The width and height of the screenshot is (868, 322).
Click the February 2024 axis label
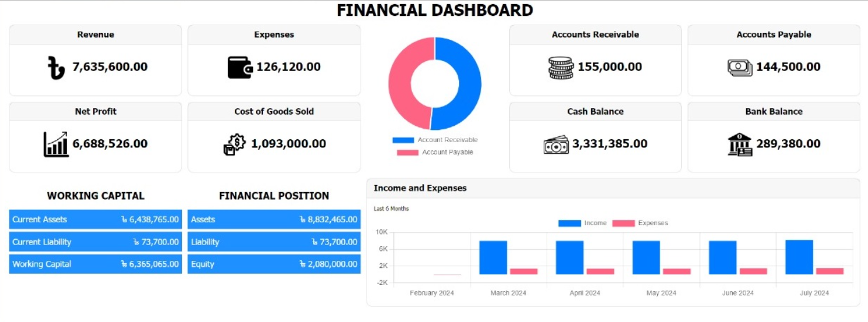click(432, 293)
